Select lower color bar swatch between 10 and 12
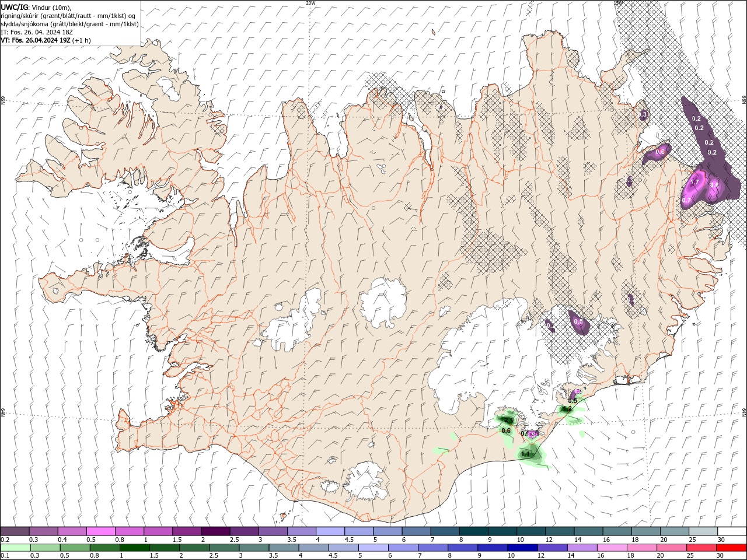 point(522,548)
